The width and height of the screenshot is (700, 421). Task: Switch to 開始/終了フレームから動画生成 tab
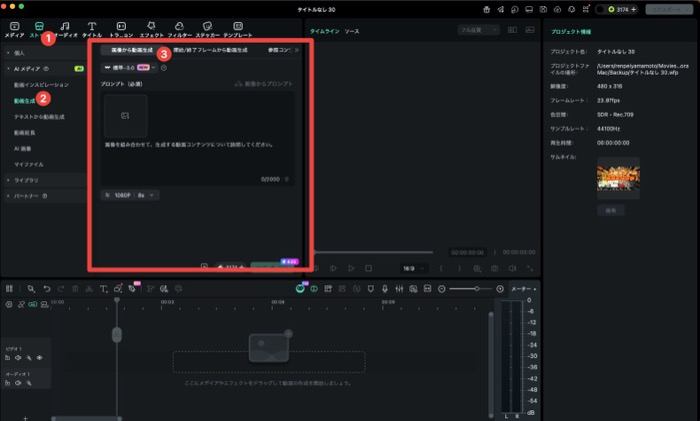click(211, 50)
